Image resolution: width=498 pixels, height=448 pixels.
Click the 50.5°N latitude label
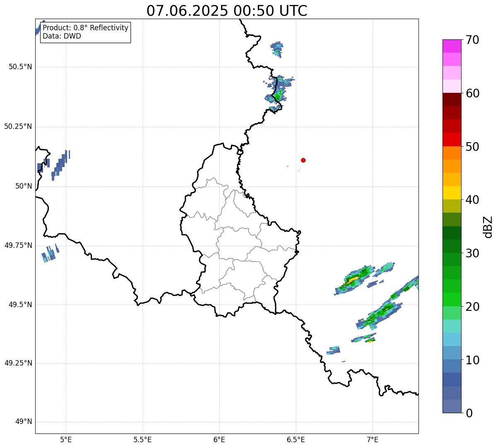(x=20, y=67)
